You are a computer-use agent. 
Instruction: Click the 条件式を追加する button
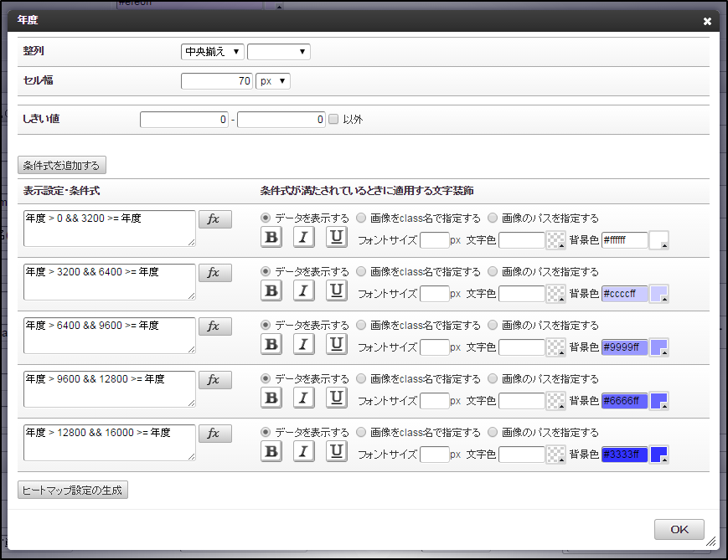62,165
